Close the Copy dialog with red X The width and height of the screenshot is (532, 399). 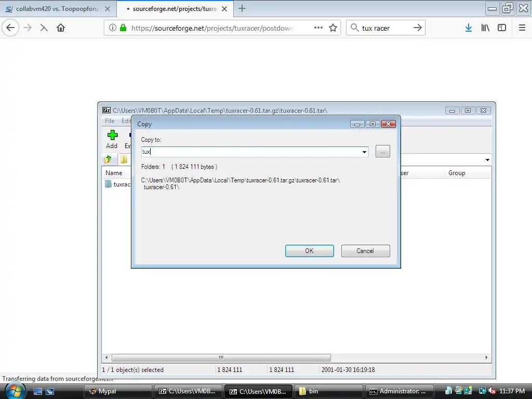(x=389, y=124)
